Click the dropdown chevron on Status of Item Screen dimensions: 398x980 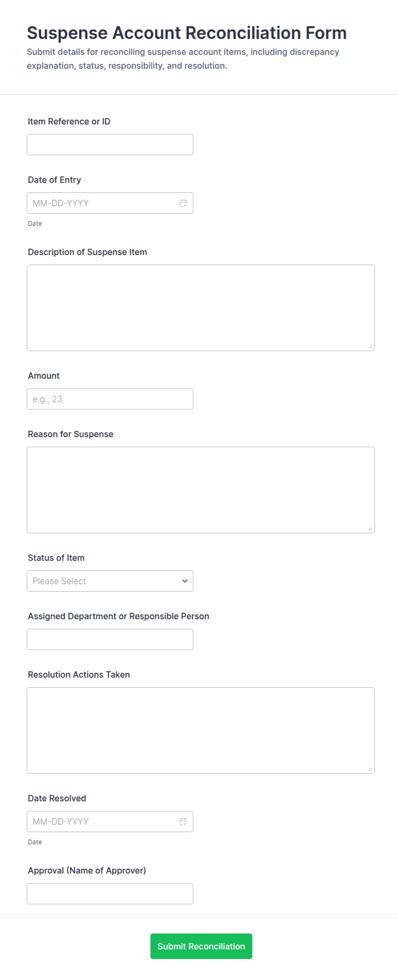point(184,581)
